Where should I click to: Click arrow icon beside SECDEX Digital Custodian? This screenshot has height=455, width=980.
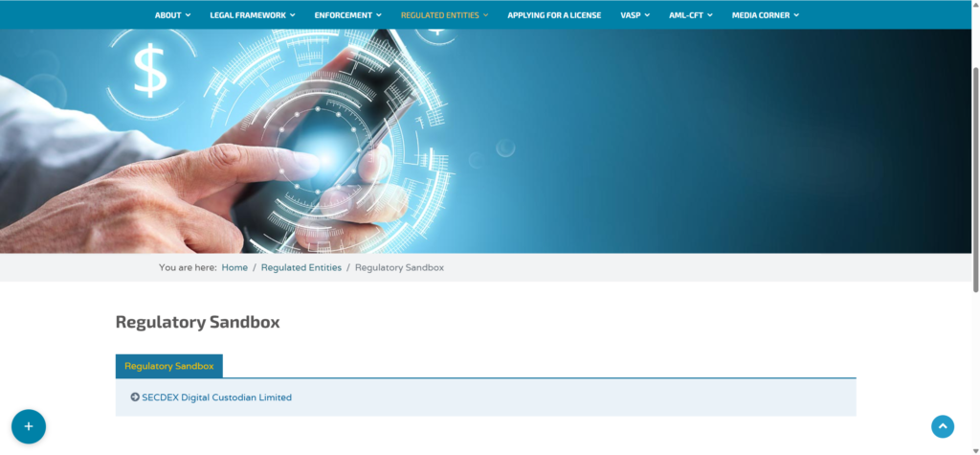tap(135, 397)
